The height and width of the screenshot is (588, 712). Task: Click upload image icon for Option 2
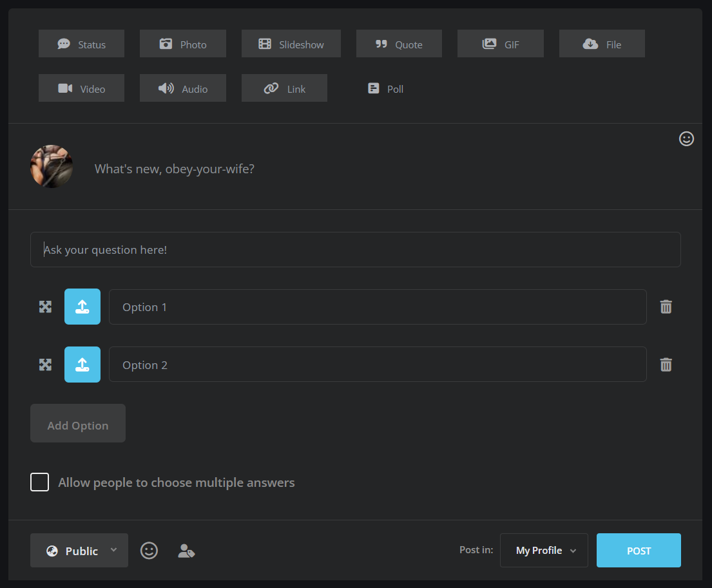pyautogui.click(x=82, y=365)
